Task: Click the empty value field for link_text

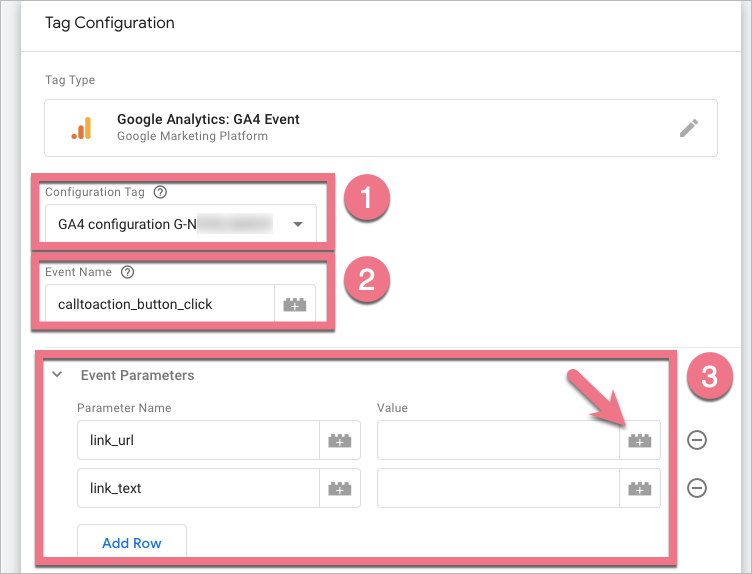Action: point(498,488)
